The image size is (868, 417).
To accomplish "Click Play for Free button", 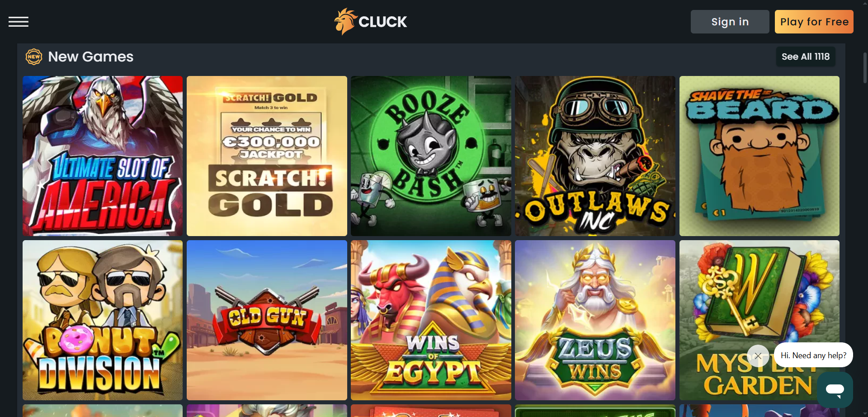I will point(814,22).
